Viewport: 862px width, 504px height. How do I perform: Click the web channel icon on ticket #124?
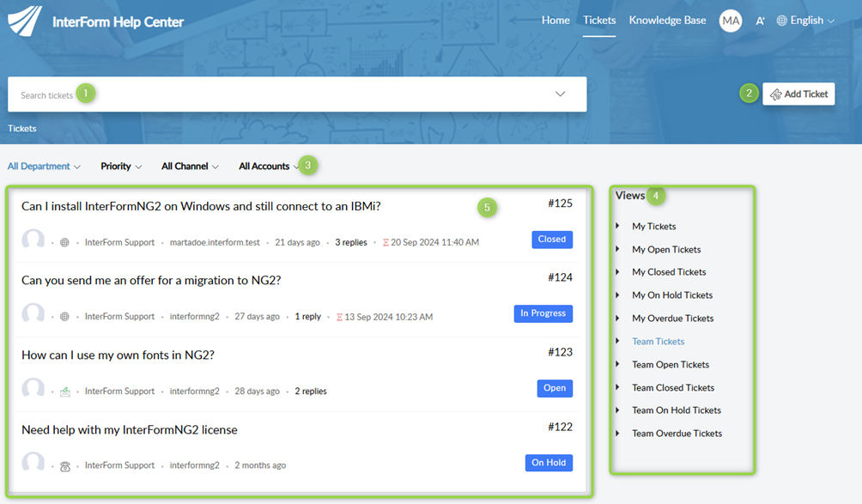click(x=65, y=317)
